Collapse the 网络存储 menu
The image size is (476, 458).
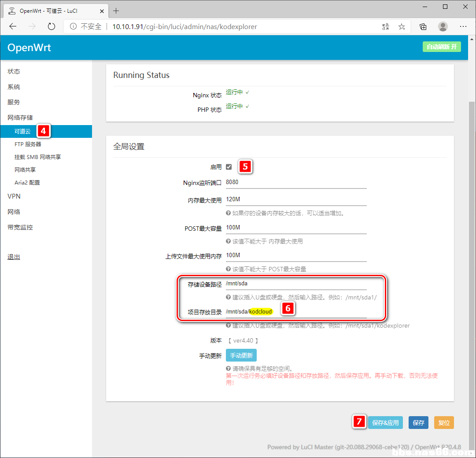point(20,118)
